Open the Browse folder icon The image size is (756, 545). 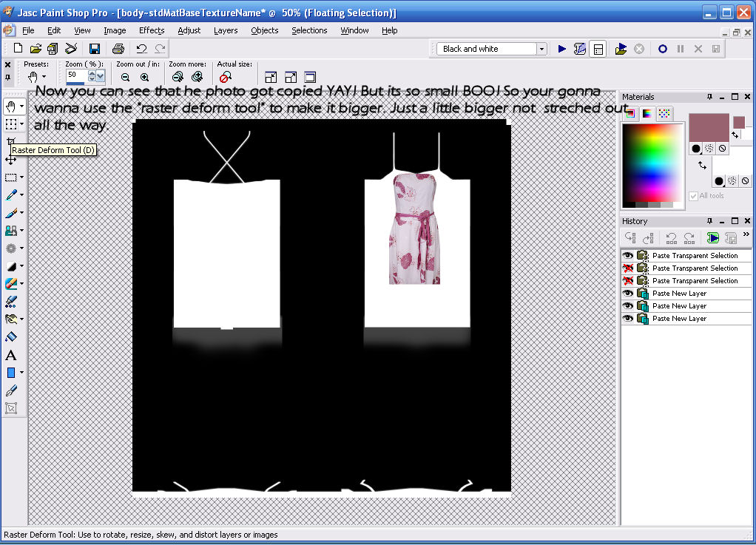53,49
